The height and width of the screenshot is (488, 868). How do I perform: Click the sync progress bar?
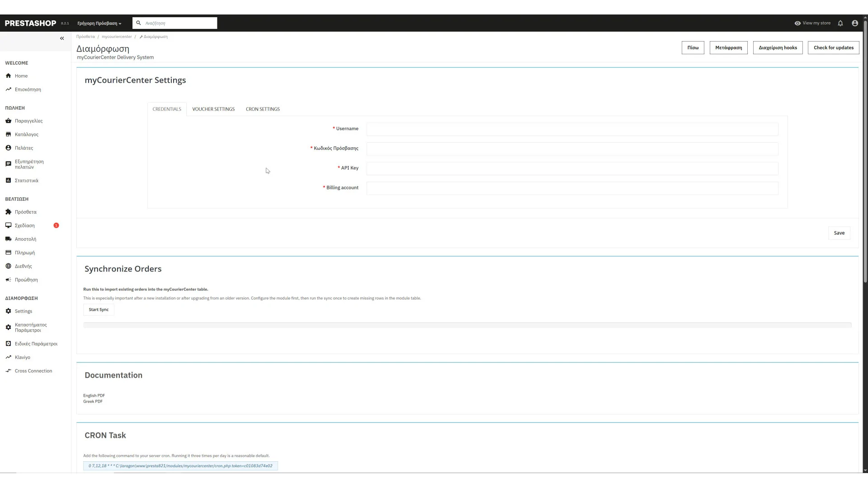(467, 325)
